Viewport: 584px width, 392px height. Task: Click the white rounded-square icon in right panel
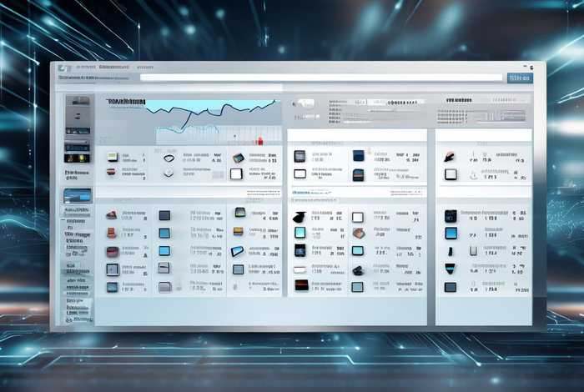click(451, 174)
